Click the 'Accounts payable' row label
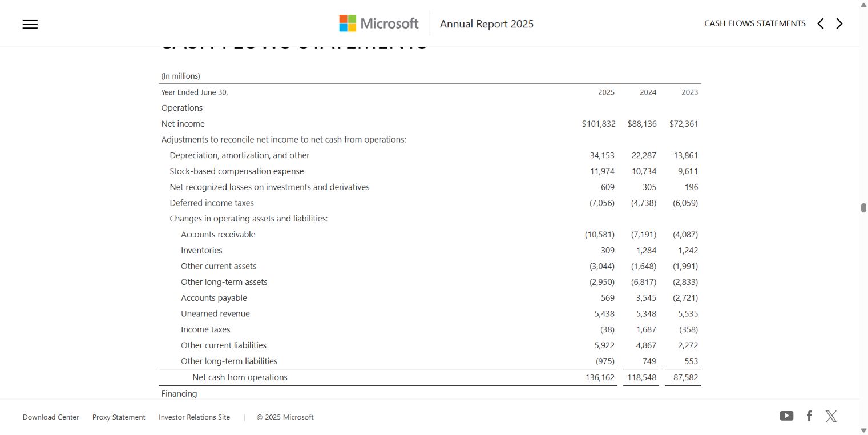 (214, 298)
